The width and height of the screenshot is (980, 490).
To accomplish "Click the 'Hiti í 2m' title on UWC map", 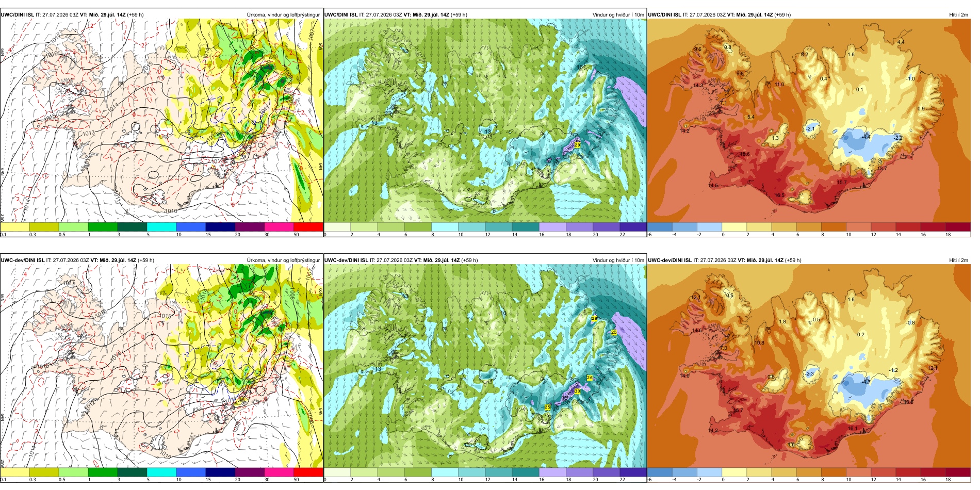I will (959, 15).
